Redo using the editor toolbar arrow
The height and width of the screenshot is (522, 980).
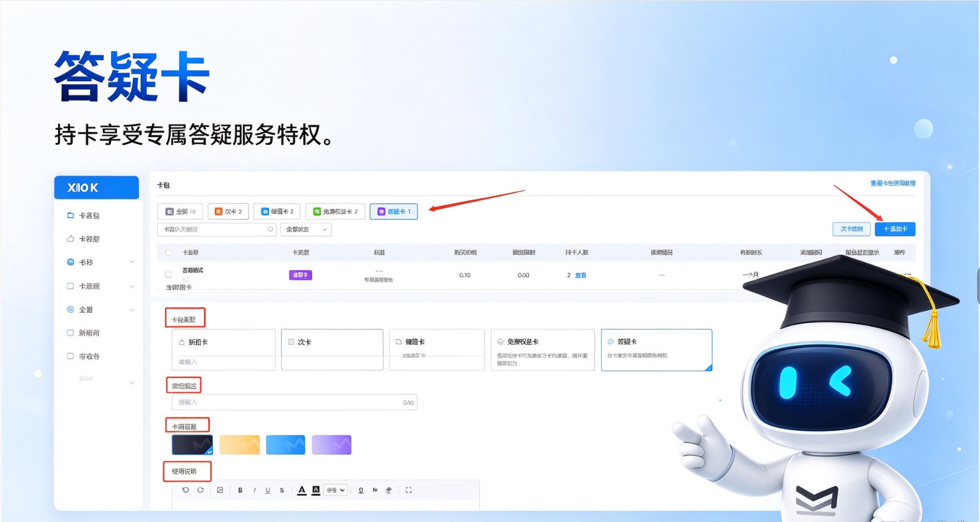tap(200, 490)
